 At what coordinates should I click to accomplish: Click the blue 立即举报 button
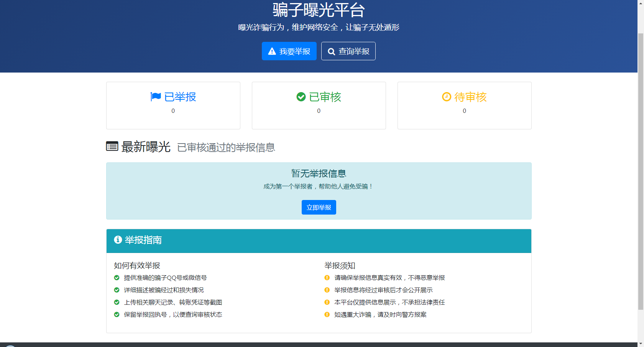(319, 207)
